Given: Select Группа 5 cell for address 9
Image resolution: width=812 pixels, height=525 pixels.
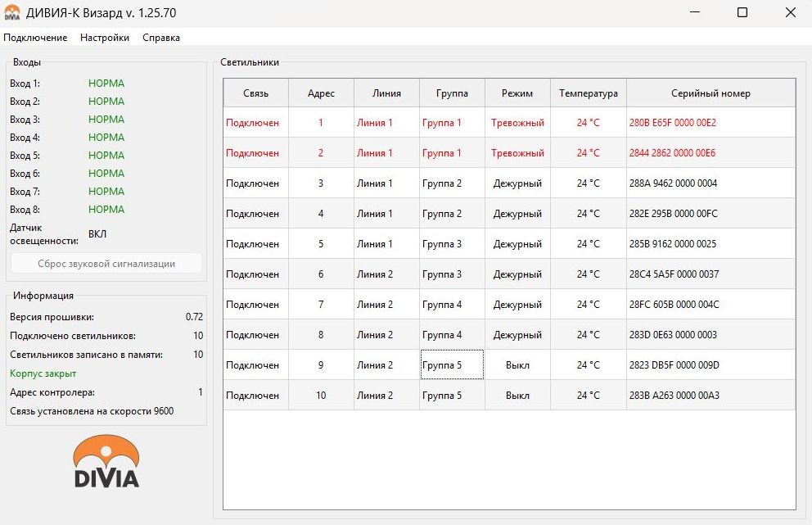Looking at the screenshot, I should coord(452,365).
